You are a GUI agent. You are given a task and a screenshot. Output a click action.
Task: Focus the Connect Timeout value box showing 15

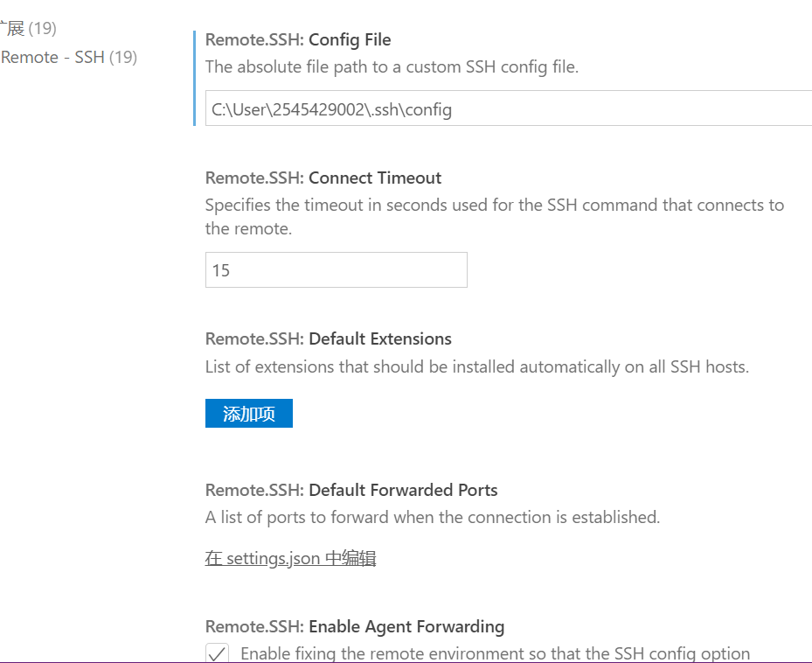pos(337,270)
